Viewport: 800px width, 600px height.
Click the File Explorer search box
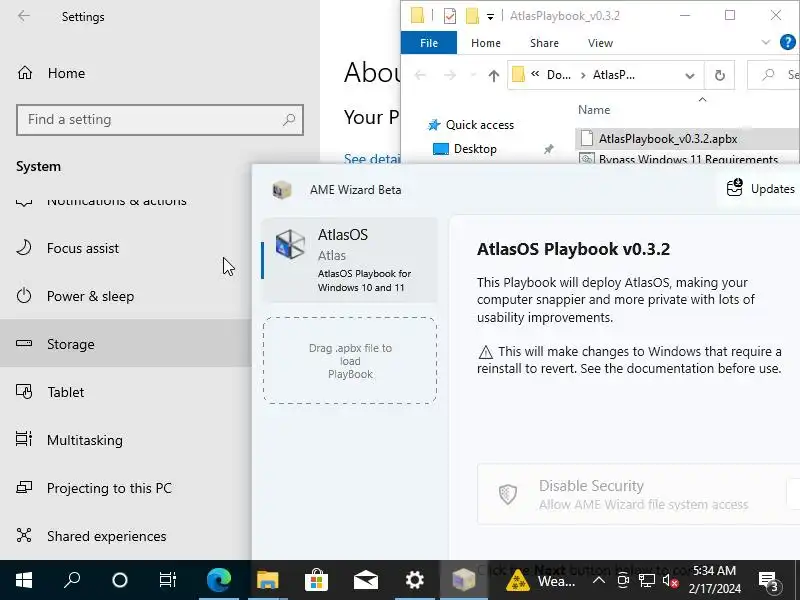tap(774, 75)
